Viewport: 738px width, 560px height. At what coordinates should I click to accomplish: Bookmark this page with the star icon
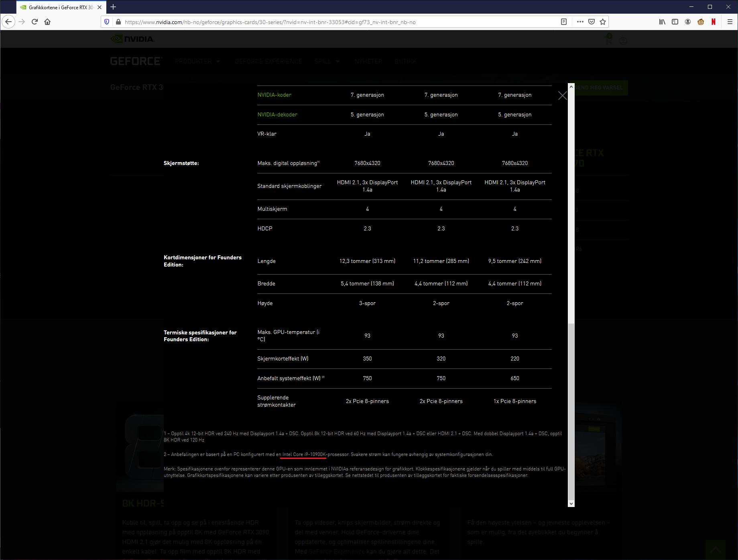603,22
